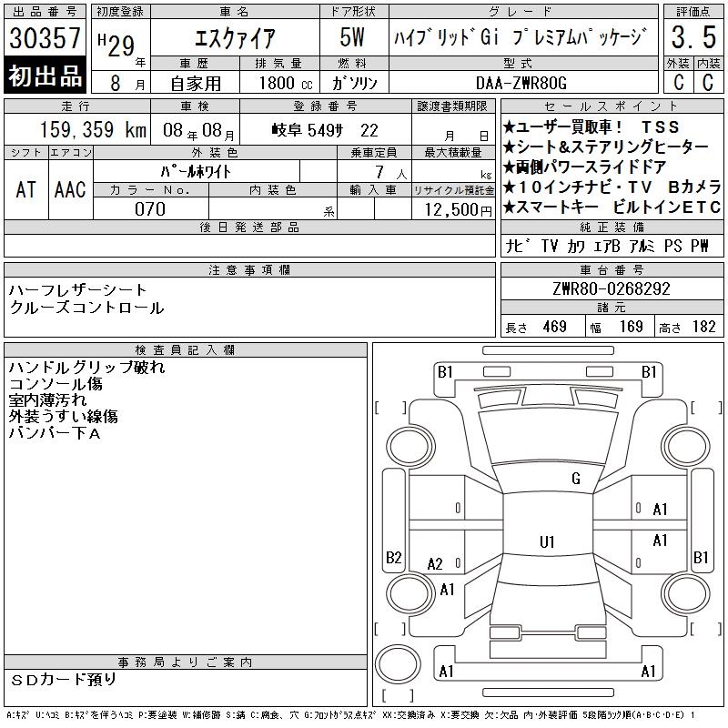Viewport: 728px width, 728px height.
Task: Click the overall score 3.5
Action: pyautogui.click(x=693, y=37)
